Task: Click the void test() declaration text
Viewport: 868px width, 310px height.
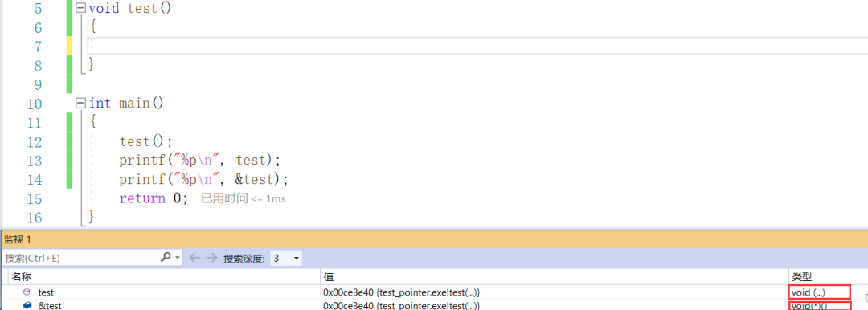Action: 130,9
